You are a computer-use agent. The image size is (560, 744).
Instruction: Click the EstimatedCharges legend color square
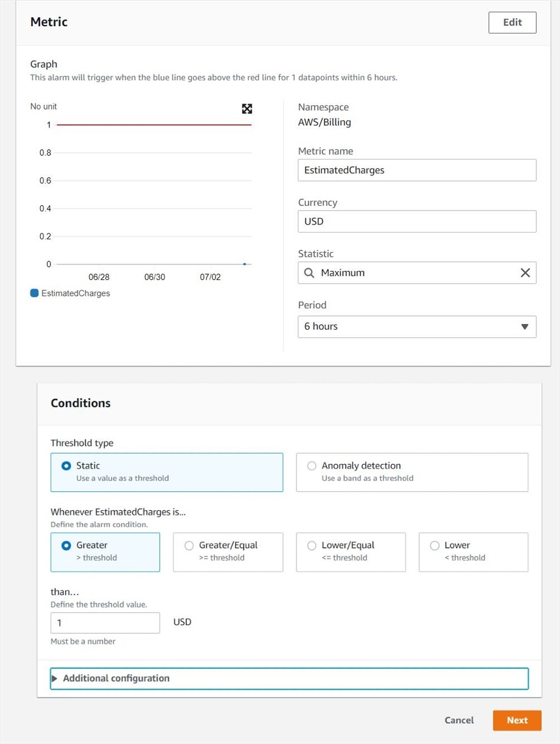pos(35,293)
